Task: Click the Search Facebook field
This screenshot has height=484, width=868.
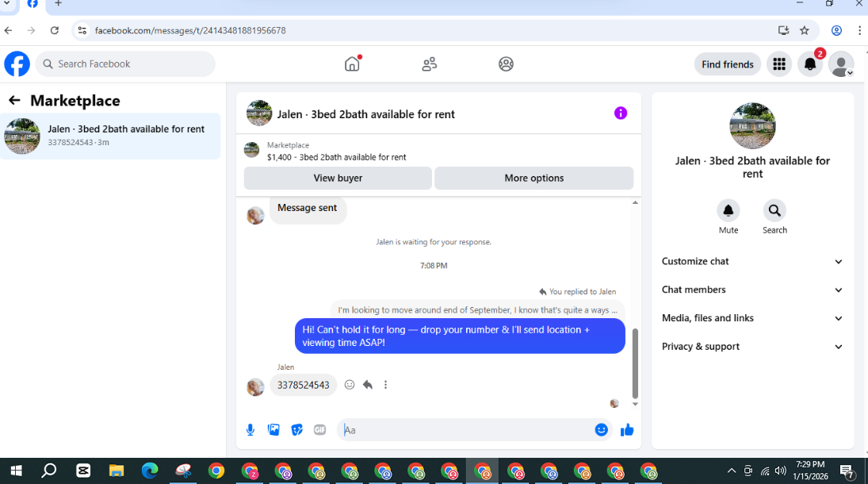Action: click(x=126, y=63)
